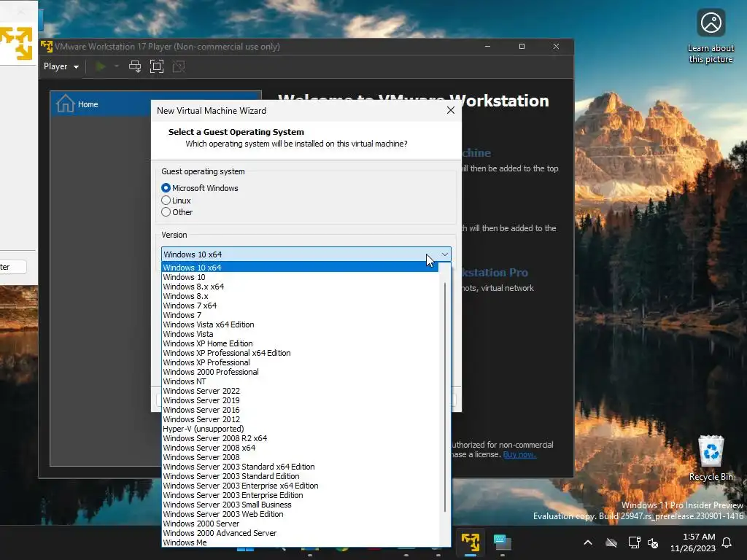This screenshot has height=560, width=747.
Task: Choose Windows Server 2003 Small Business
Action: click(x=300, y=505)
